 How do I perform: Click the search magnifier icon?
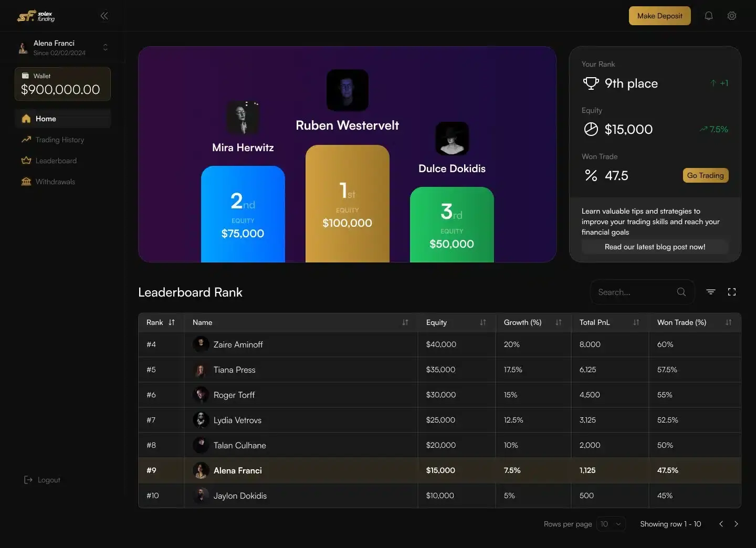click(681, 292)
